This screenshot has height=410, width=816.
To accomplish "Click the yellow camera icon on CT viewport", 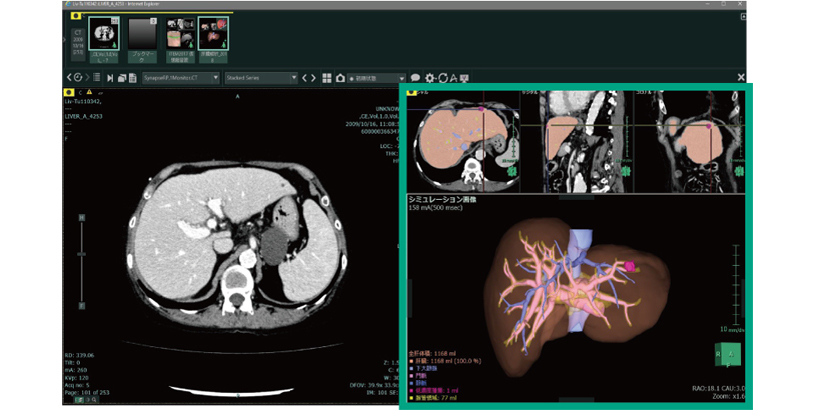I will point(69,92).
